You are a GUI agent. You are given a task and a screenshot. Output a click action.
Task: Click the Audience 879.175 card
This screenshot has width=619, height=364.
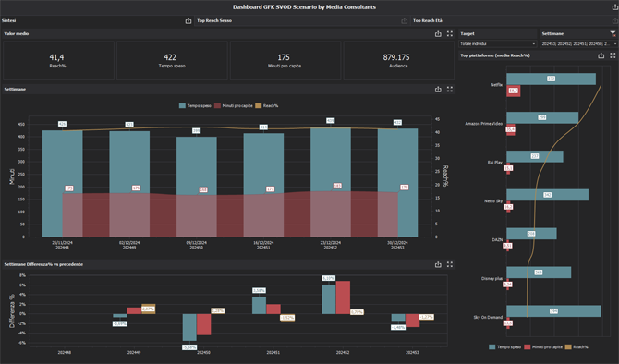click(x=398, y=61)
